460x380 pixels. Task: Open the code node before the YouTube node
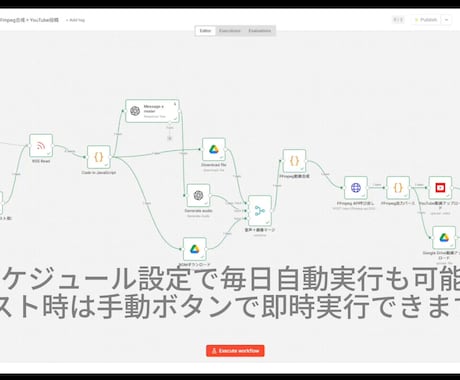pyautogui.click(x=398, y=188)
